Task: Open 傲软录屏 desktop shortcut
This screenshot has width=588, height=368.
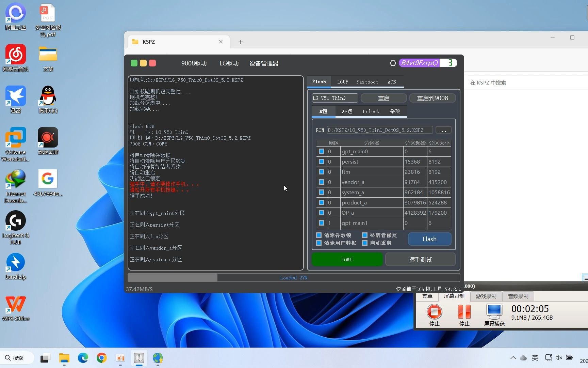Action: (x=48, y=141)
